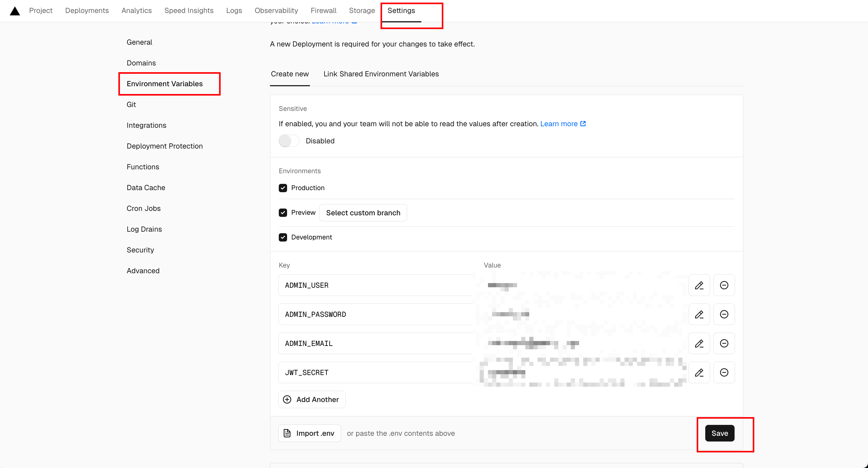Image resolution: width=868 pixels, height=468 pixels.
Task: Click pencil icon for ADMIN_EMAIL row
Action: [x=699, y=343]
